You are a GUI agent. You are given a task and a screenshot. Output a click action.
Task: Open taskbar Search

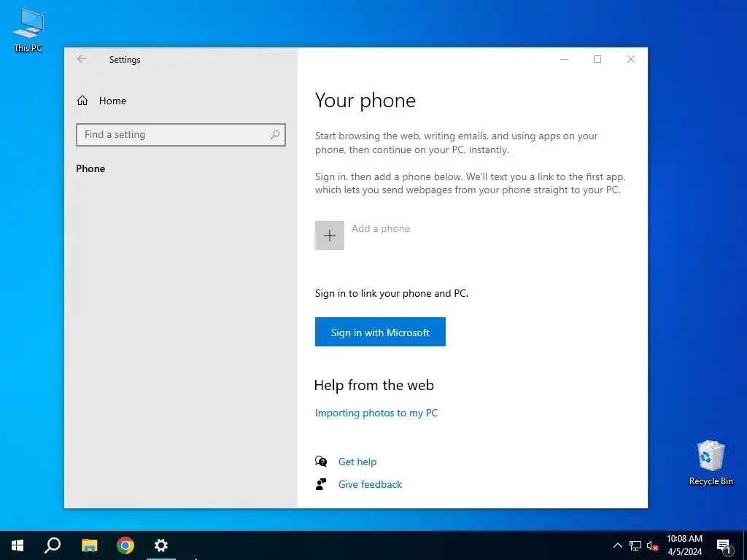tap(53, 545)
